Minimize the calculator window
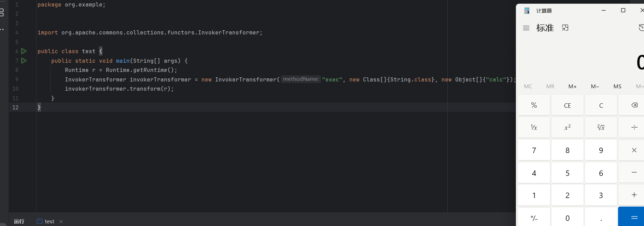This screenshot has width=644, height=226. [x=603, y=11]
